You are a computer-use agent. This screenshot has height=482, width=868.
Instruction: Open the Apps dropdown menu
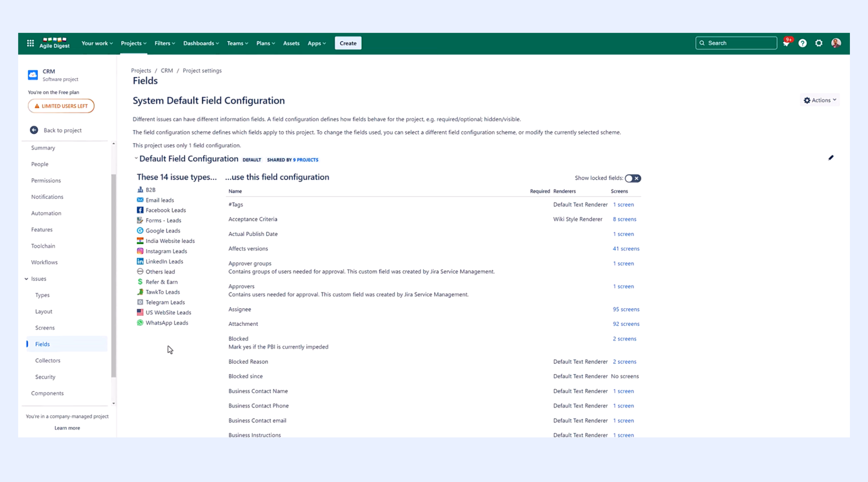point(317,43)
